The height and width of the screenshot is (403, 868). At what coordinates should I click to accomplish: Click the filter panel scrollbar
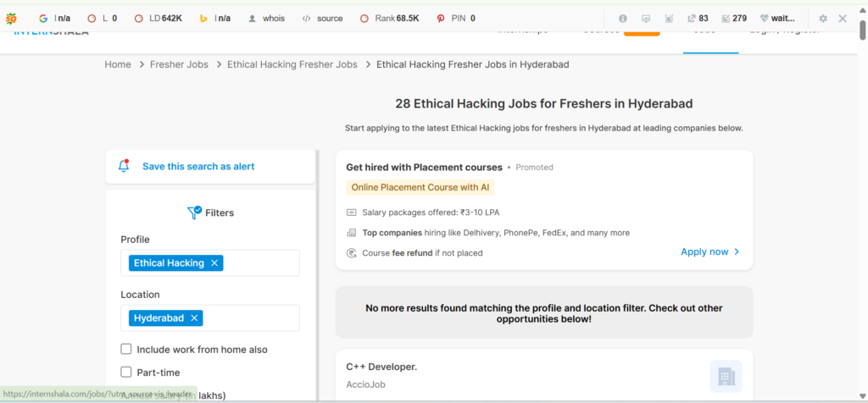[x=317, y=275]
